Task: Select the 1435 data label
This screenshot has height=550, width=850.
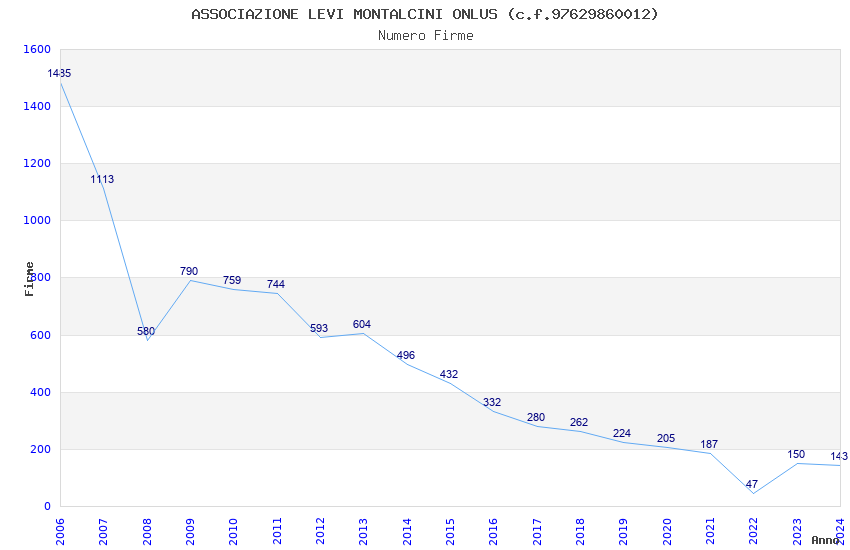Action: click(x=59, y=73)
